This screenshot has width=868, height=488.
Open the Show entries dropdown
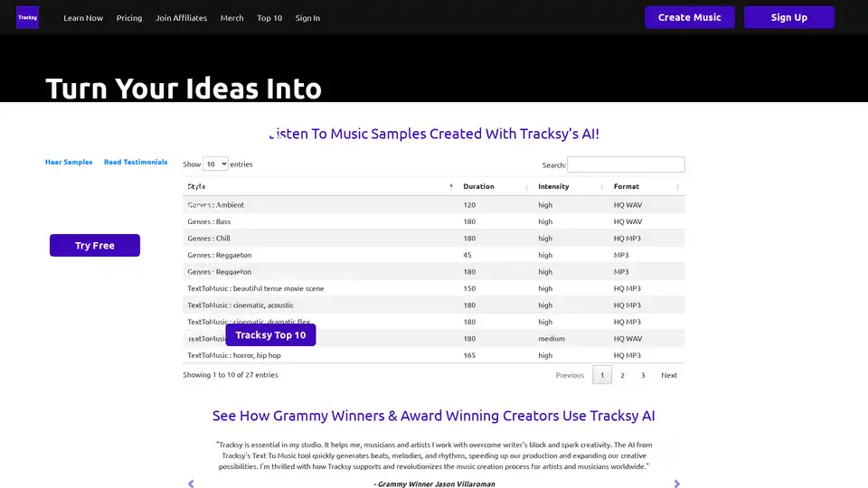(x=215, y=164)
